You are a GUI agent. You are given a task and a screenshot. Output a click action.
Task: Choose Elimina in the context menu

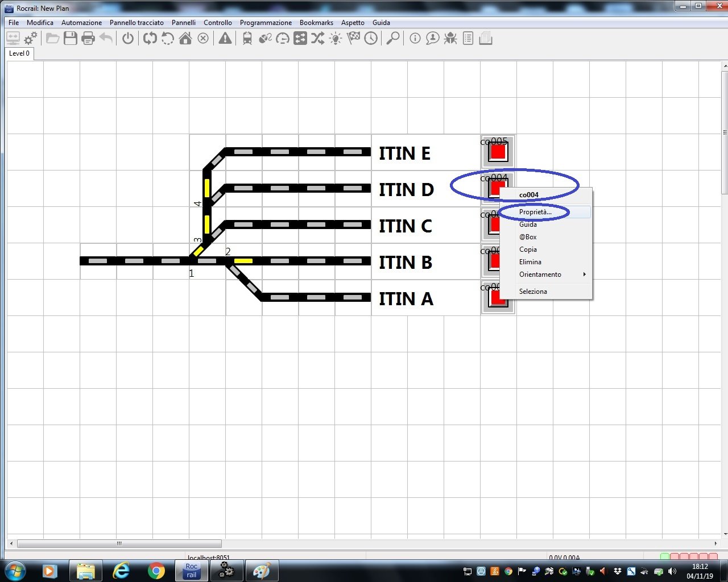tap(530, 262)
